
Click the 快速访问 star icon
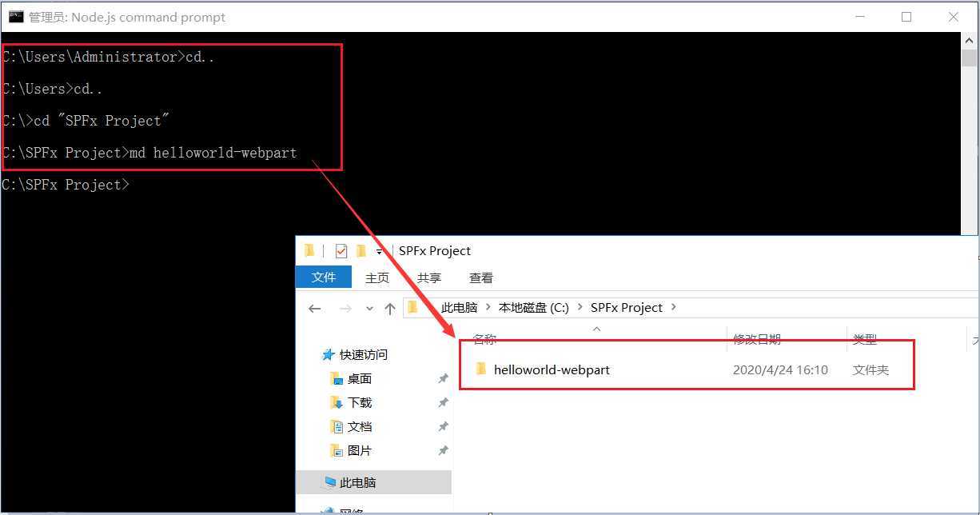328,354
